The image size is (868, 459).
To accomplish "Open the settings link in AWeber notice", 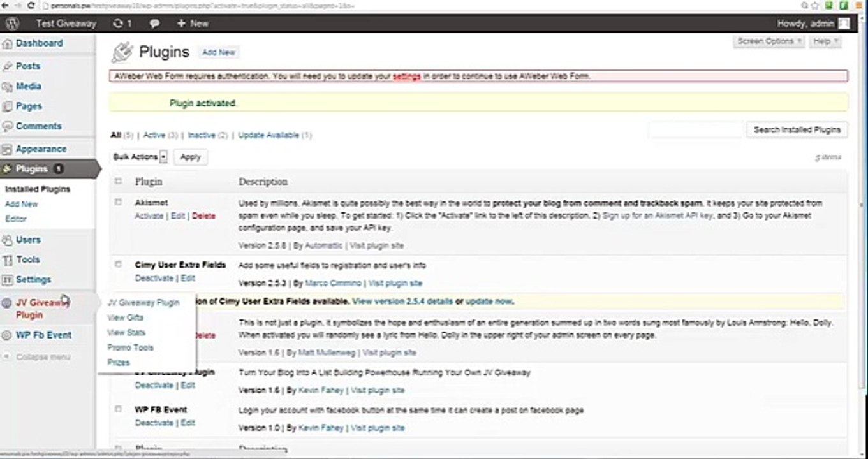I will point(407,76).
